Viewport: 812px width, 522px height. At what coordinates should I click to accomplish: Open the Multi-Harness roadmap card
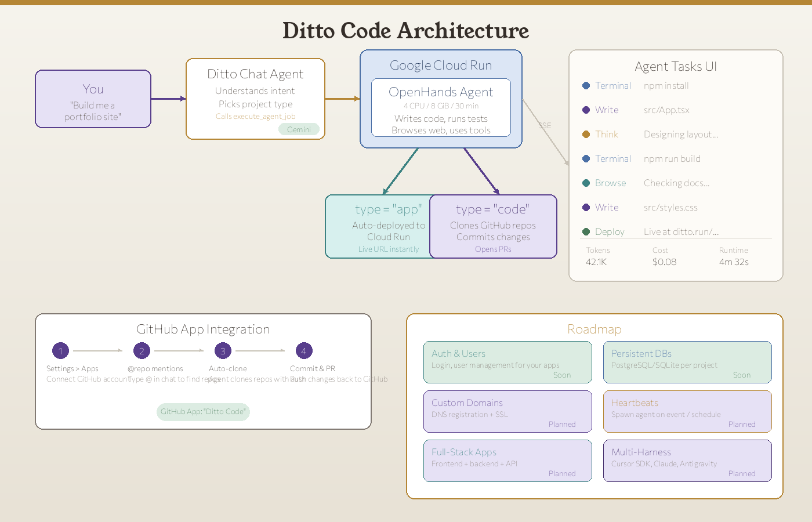pyautogui.click(x=687, y=461)
